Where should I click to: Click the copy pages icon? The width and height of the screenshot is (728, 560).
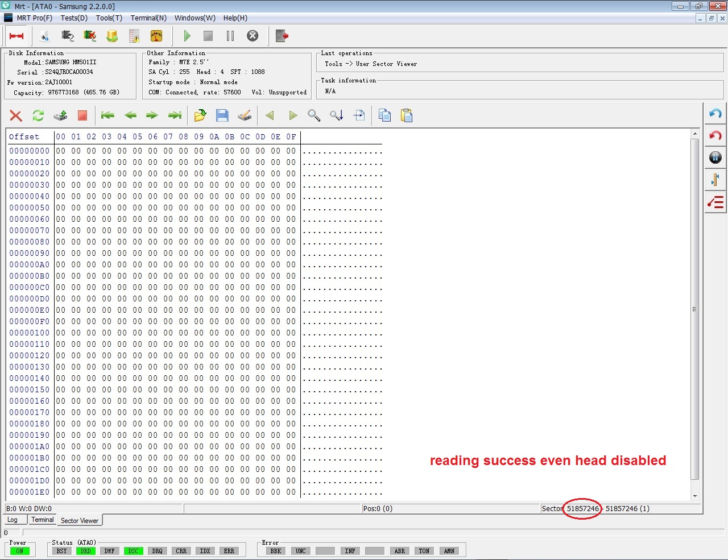click(x=385, y=116)
